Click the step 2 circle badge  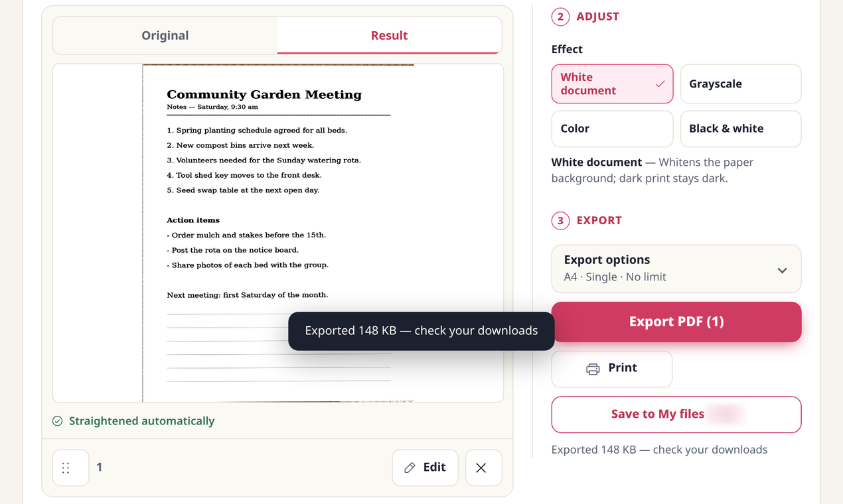tap(560, 17)
